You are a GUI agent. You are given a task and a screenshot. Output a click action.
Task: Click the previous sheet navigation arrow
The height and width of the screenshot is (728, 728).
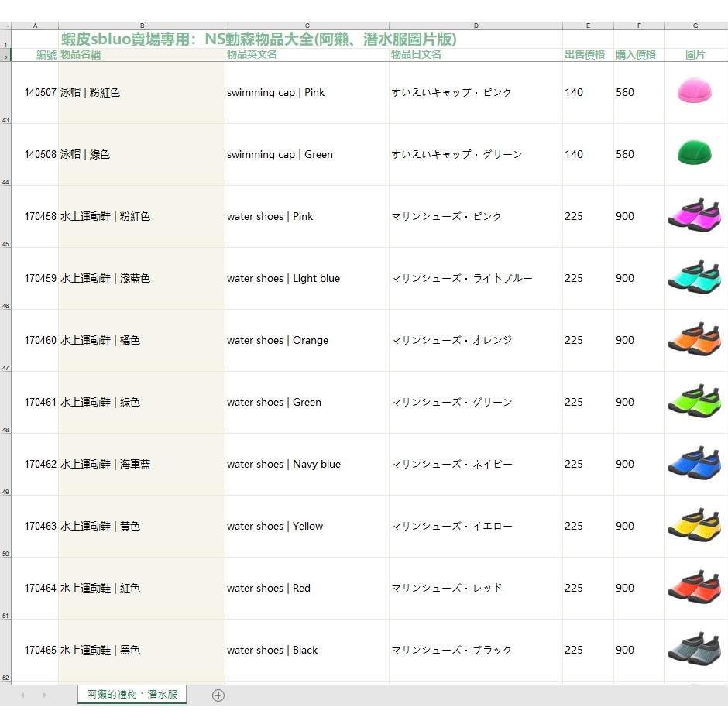pyautogui.click(x=22, y=695)
